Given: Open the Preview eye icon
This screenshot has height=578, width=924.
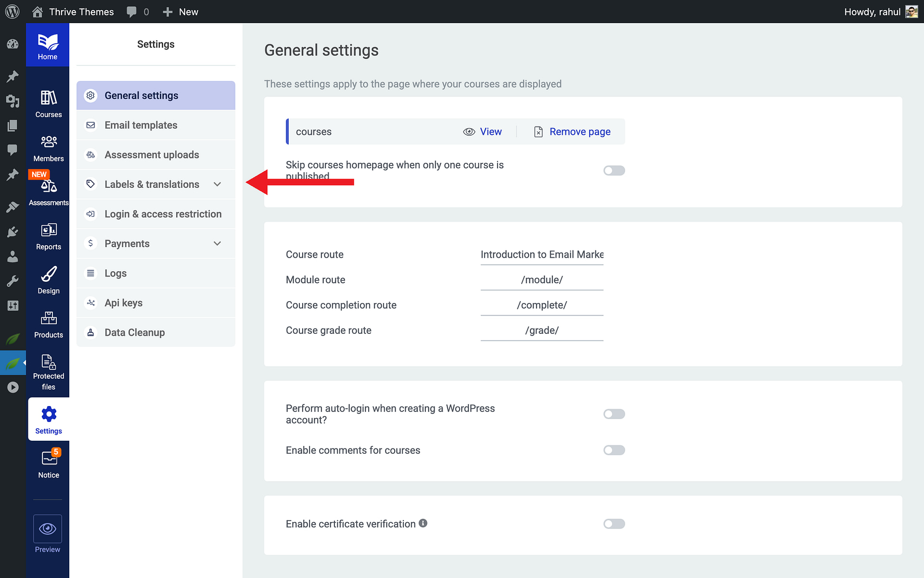Looking at the screenshot, I should pos(48,530).
